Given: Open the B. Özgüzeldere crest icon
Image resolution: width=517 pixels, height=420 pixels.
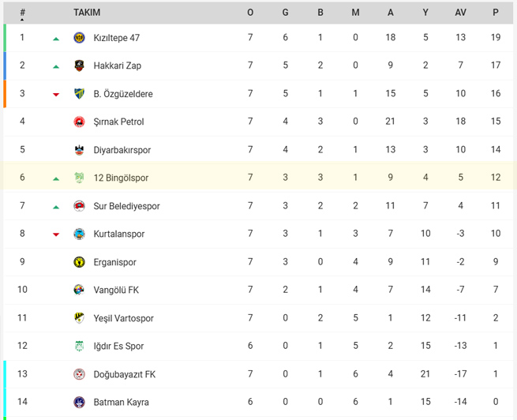Looking at the screenshot, I should pos(79,94).
